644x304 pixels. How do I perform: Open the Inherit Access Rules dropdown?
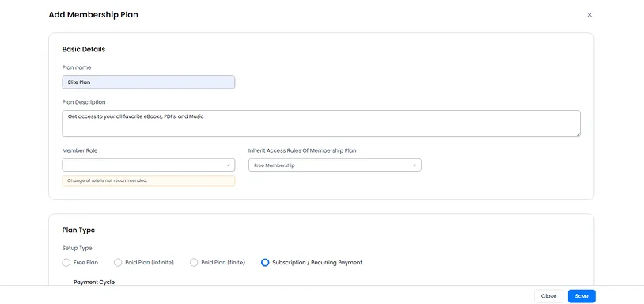[335, 165]
